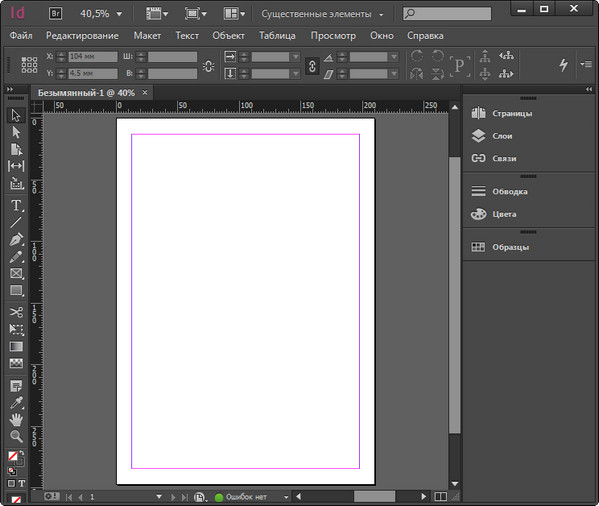Click flip horizontal icon
This screenshot has width=599, height=506.
tap(417, 73)
